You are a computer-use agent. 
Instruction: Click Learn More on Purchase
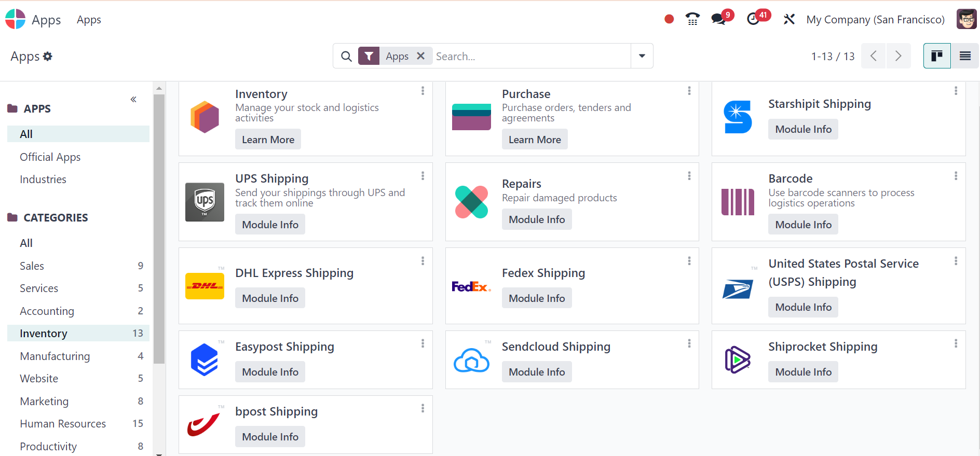point(535,139)
